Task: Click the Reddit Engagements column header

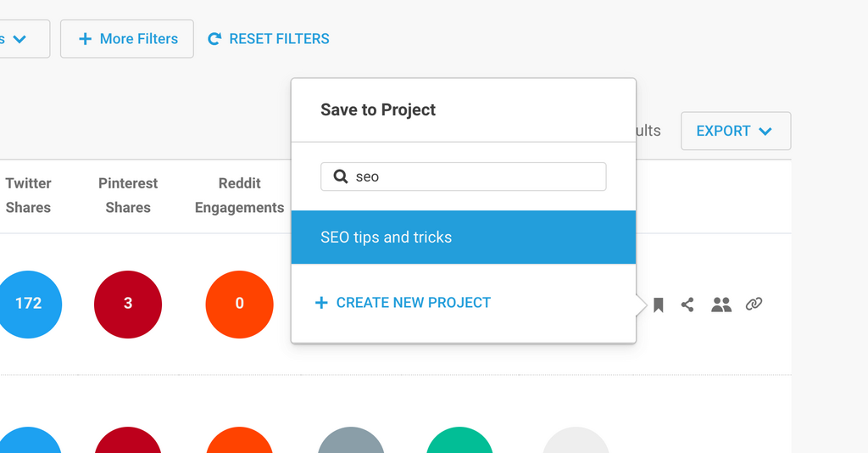Action: pyautogui.click(x=239, y=195)
